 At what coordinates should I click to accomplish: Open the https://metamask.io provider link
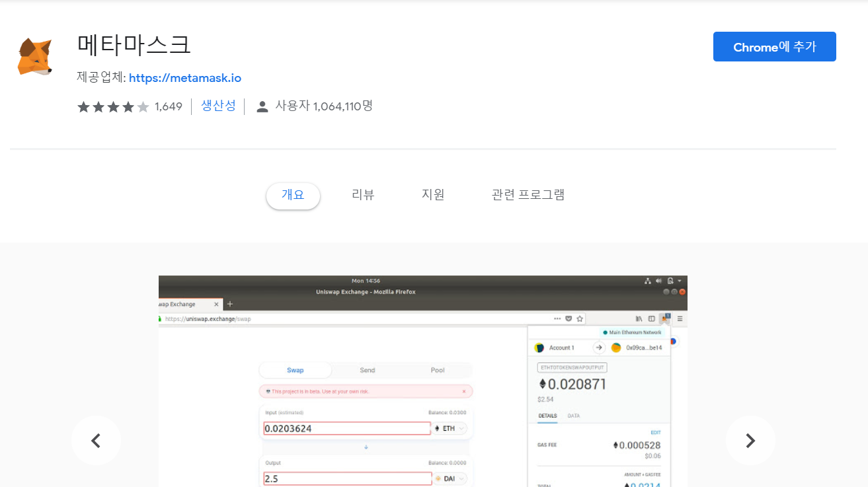click(x=185, y=78)
